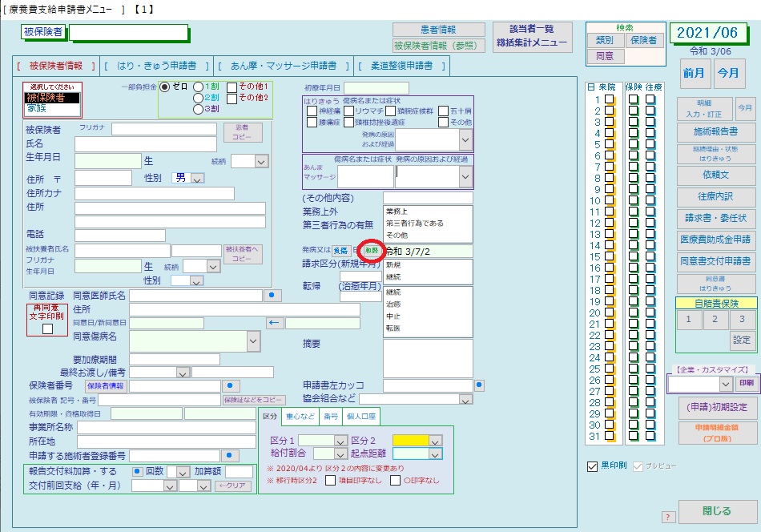
Task: Switch to あん摩・マッサージ申請書 tab
Action: [284, 66]
